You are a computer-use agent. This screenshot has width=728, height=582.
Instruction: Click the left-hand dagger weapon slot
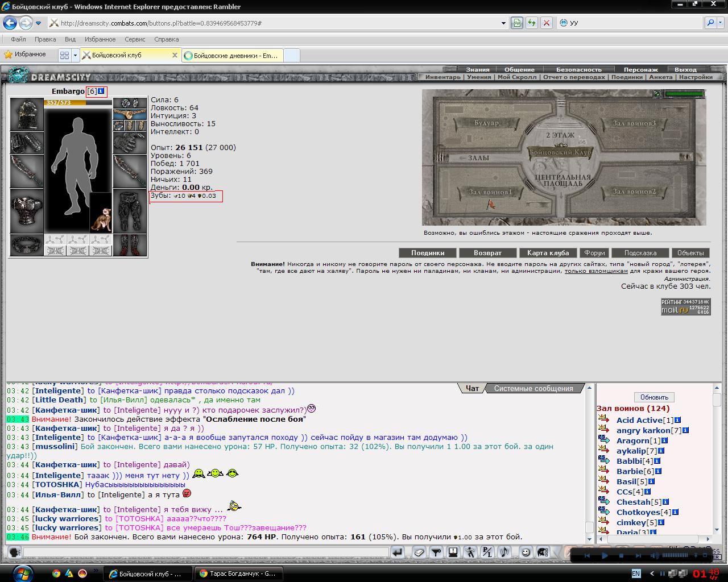pos(27,172)
